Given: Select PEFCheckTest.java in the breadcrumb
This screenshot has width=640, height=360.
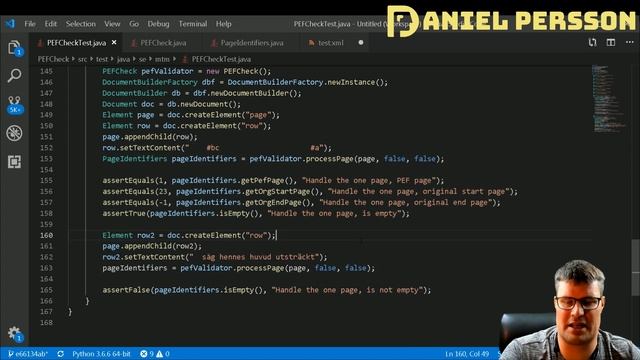Looking at the screenshot, I should [x=221, y=59].
